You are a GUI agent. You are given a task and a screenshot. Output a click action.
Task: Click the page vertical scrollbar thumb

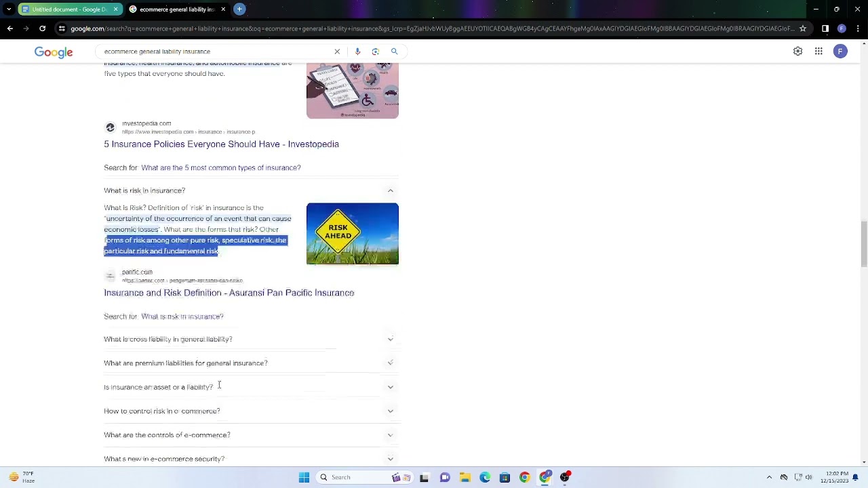tap(864, 244)
